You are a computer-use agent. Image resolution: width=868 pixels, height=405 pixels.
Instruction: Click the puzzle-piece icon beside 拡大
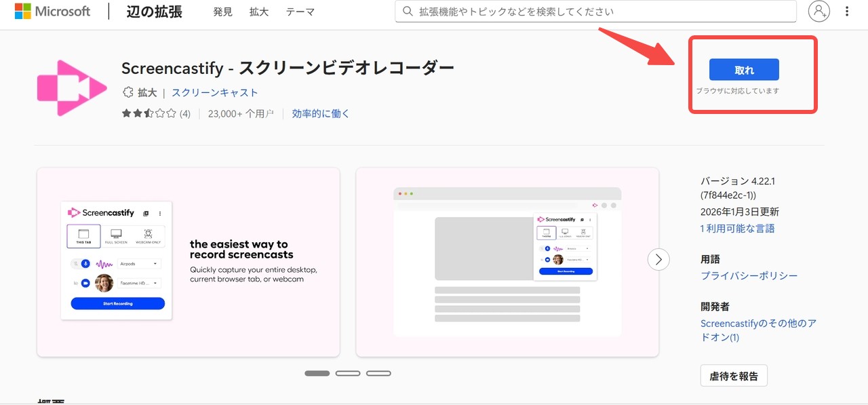pos(127,92)
